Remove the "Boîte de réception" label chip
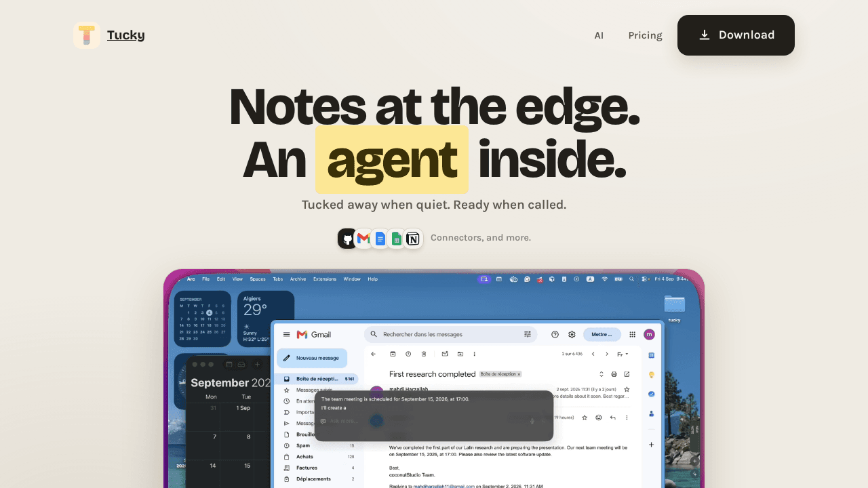868x488 pixels. (519, 374)
